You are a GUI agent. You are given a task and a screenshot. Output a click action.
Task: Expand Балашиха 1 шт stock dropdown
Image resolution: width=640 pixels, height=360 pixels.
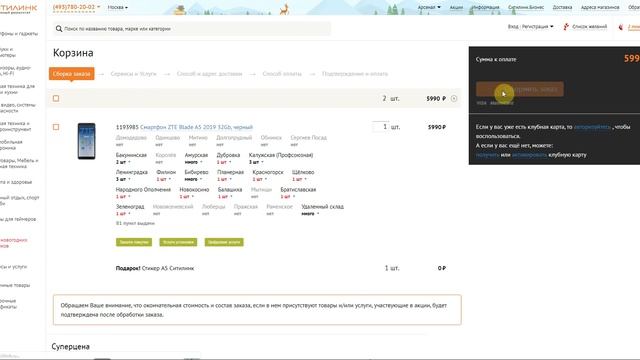(x=225, y=197)
